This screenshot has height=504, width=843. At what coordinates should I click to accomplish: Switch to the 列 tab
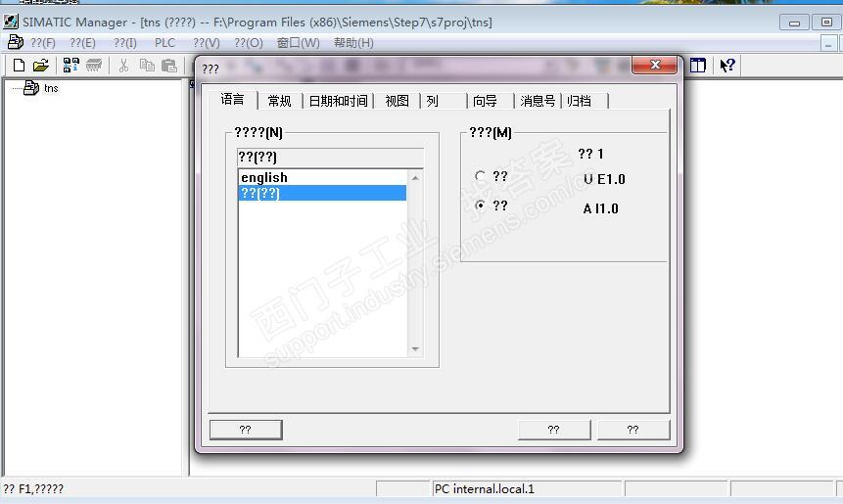(432, 101)
